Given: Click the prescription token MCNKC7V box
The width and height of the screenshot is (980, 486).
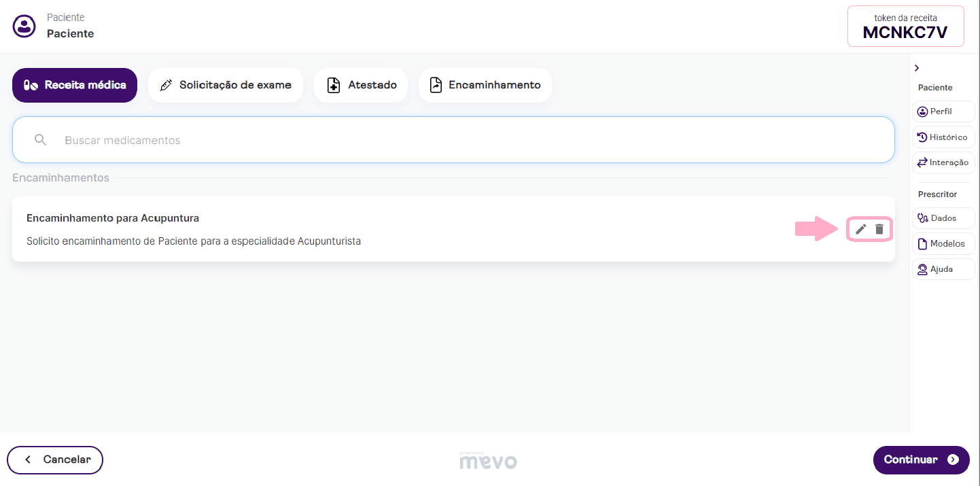Looking at the screenshot, I should 905,27.
